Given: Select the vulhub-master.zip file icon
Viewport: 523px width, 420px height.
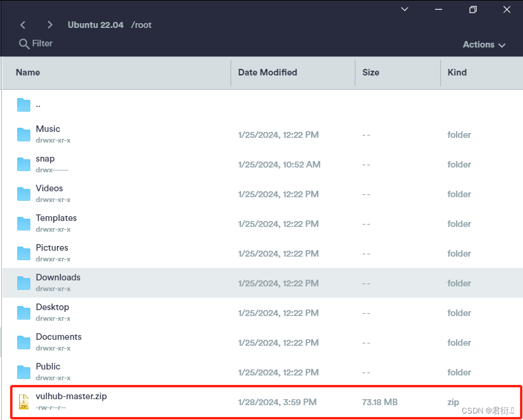Looking at the screenshot, I should pos(24,402).
